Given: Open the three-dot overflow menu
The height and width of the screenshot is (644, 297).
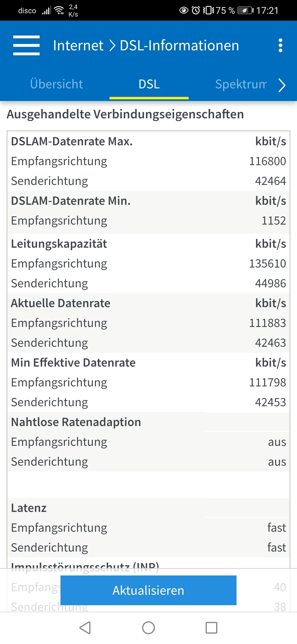Looking at the screenshot, I should pos(280,45).
